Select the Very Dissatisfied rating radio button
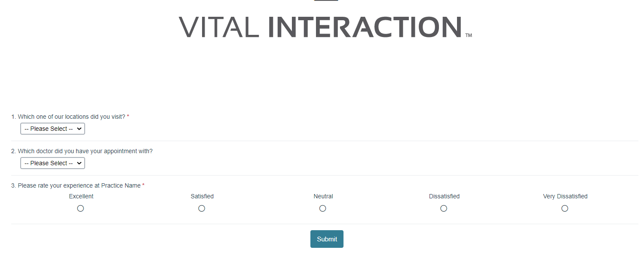The image size is (644, 256). [564, 208]
